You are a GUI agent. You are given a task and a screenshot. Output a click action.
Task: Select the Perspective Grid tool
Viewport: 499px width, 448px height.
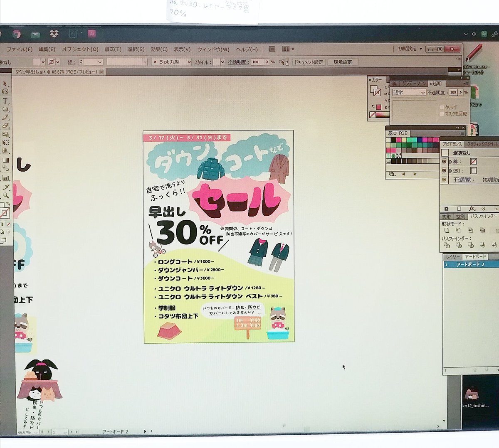click(6, 150)
